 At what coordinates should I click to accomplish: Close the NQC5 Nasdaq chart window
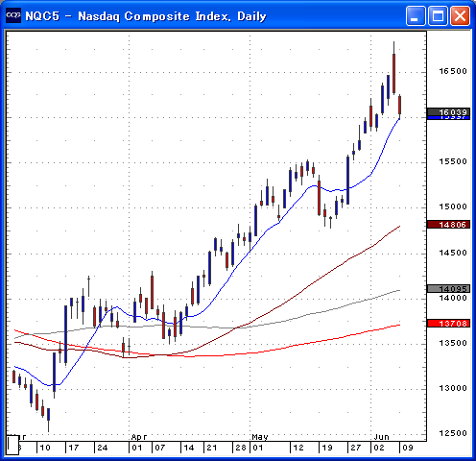point(460,15)
